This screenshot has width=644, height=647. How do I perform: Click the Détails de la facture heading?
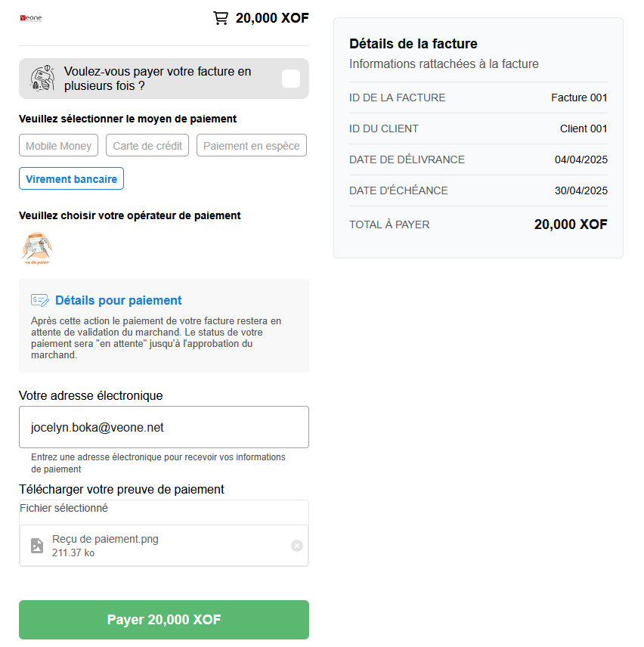click(x=413, y=44)
